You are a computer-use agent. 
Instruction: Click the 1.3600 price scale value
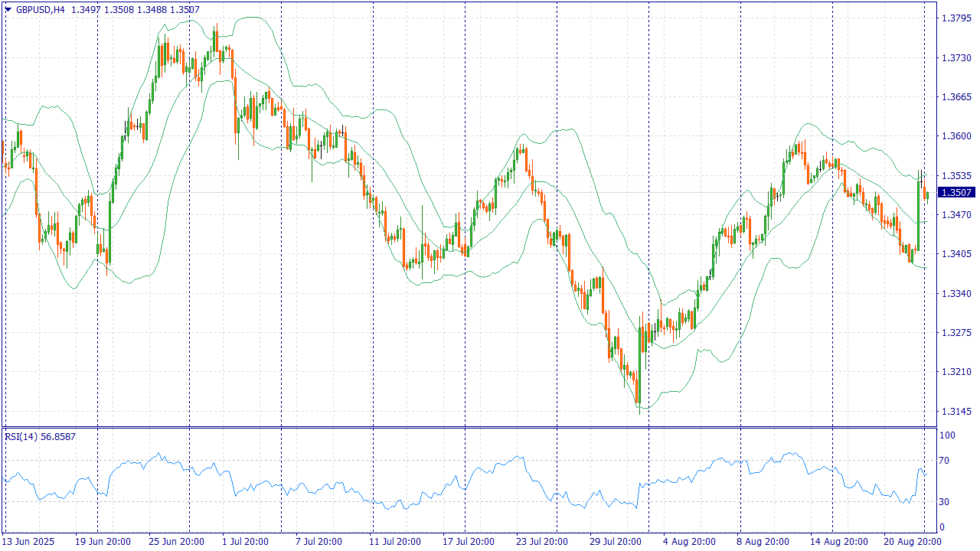click(956, 136)
